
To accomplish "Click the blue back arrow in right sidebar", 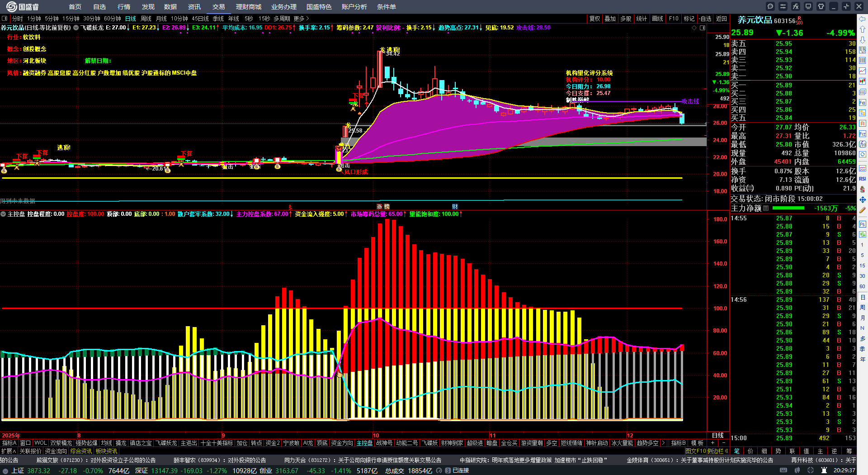I will click(x=863, y=19).
